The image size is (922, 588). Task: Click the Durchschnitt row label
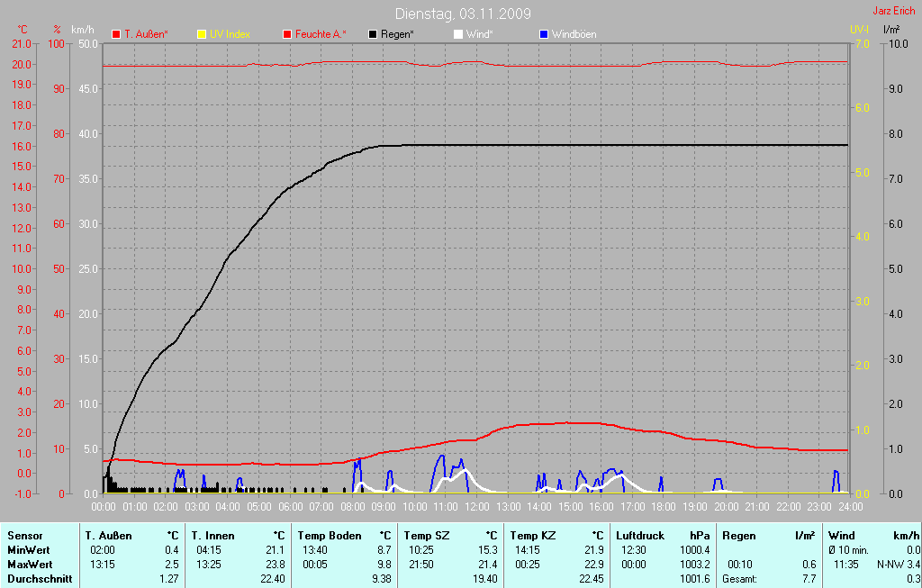(x=40, y=578)
